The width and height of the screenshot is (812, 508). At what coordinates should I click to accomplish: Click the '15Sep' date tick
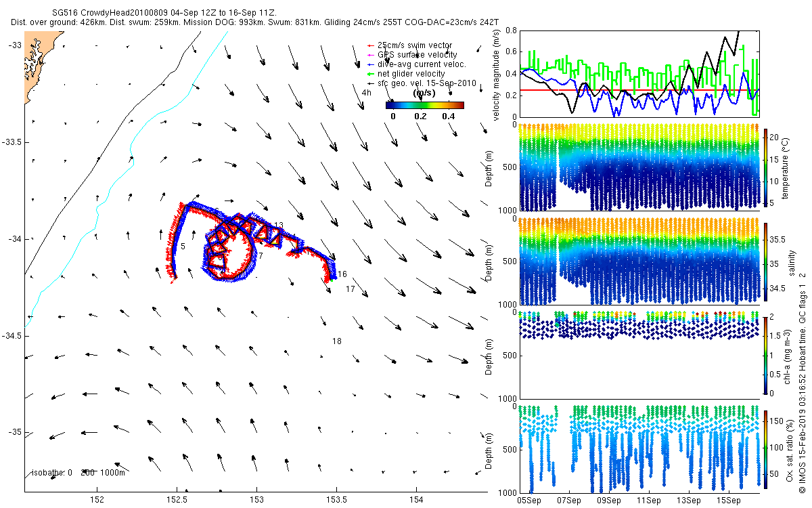pyautogui.click(x=729, y=501)
